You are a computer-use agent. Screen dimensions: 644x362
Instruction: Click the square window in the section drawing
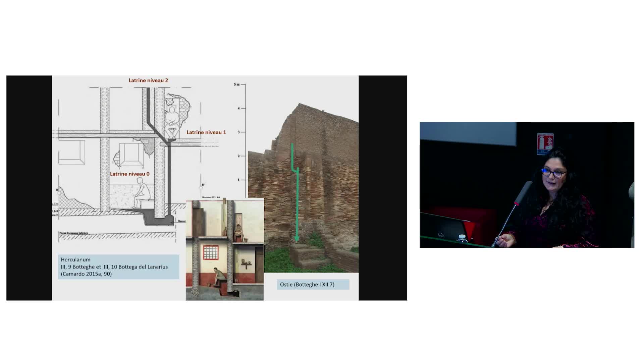[130, 154]
